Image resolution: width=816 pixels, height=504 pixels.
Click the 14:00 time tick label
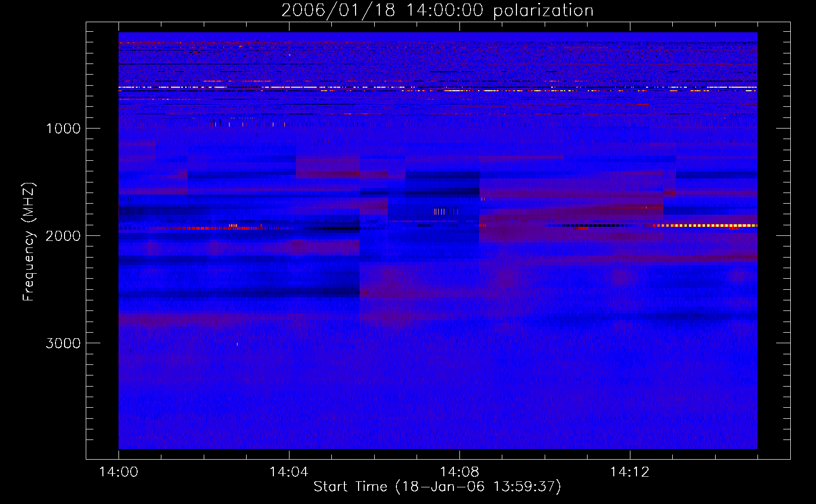pos(119,472)
